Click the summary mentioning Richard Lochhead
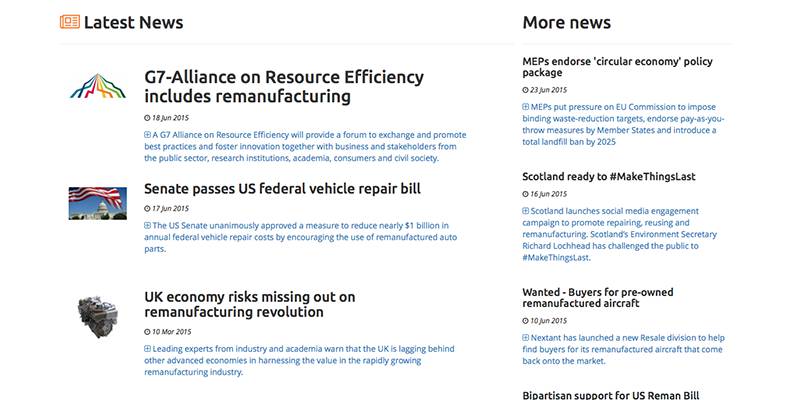The height and width of the screenshot is (400, 800). click(619, 234)
